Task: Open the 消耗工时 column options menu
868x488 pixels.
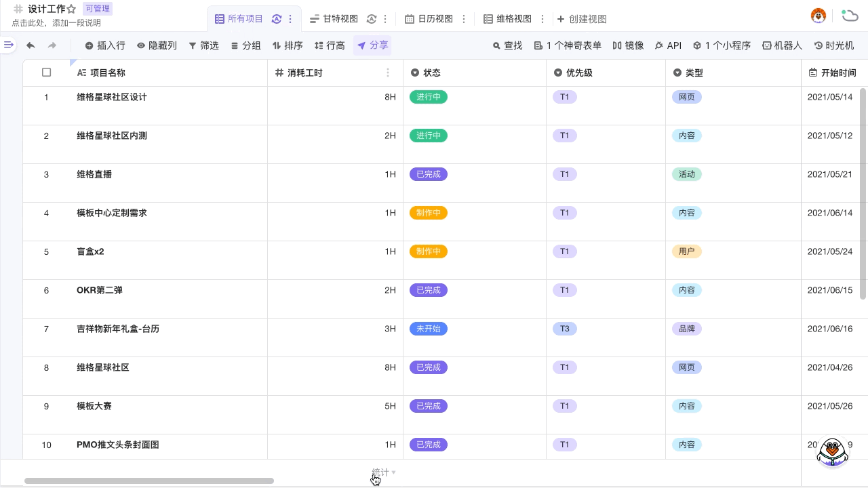Action: [388, 73]
